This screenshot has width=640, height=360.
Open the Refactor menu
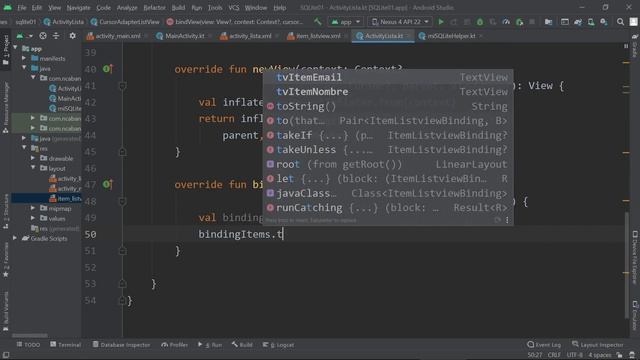[154, 8]
